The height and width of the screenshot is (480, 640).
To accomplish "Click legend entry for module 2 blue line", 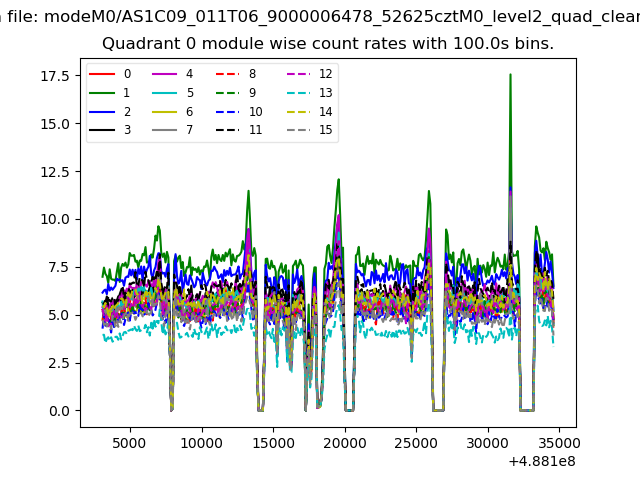I will (101, 112).
